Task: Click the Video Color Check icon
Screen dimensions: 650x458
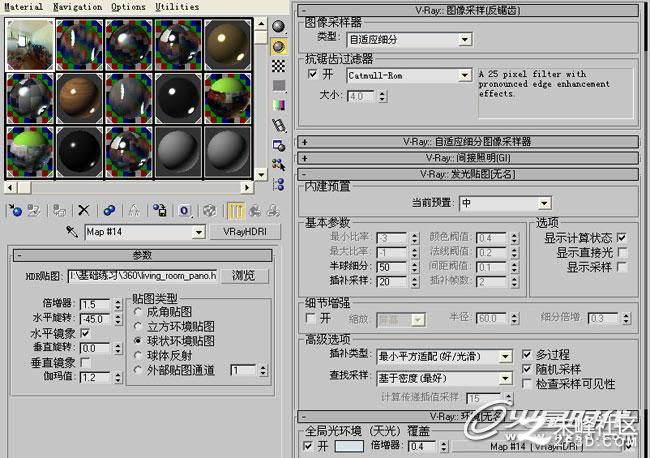Action: [278, 105]
